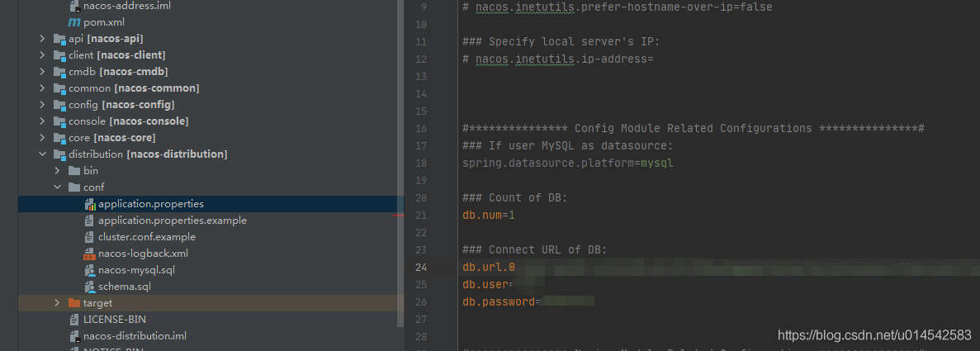Collapse the distribution [nacos-distribution] module
This screenshot has height=351, width=980.
(x=42, y=154)
